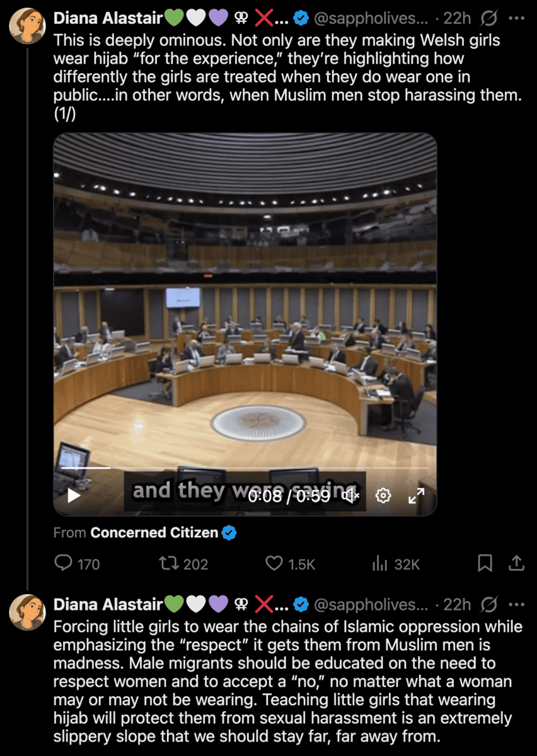The image size is (537, 756).
Task: Open more options on first tweet
Action: [x=516, y=19]
